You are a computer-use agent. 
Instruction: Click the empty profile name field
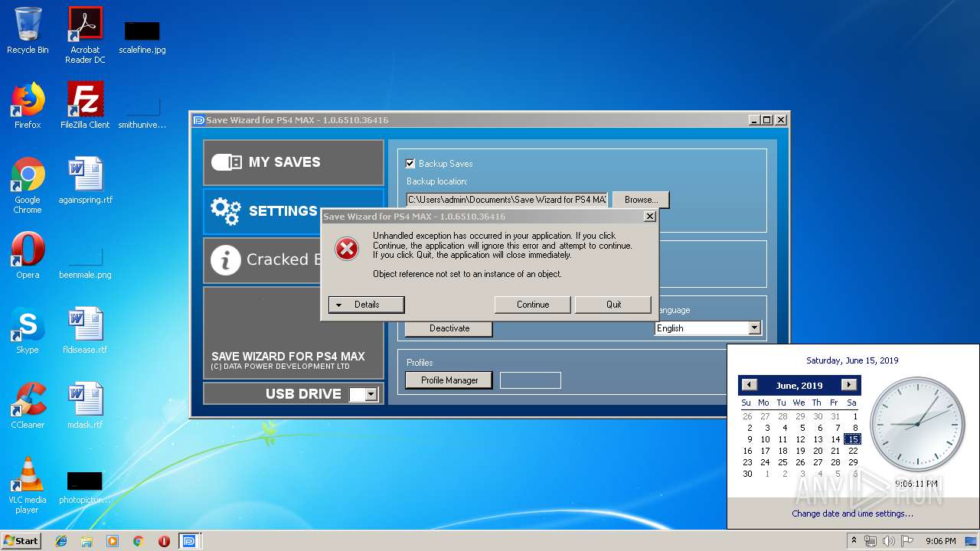(x=531, y=380)
